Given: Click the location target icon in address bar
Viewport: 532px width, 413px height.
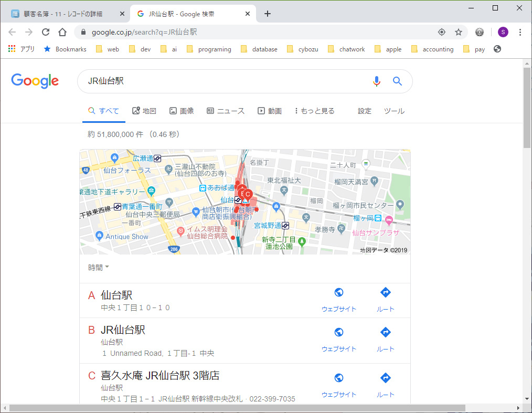Looking at the screenshot, I should click(441, 32).
